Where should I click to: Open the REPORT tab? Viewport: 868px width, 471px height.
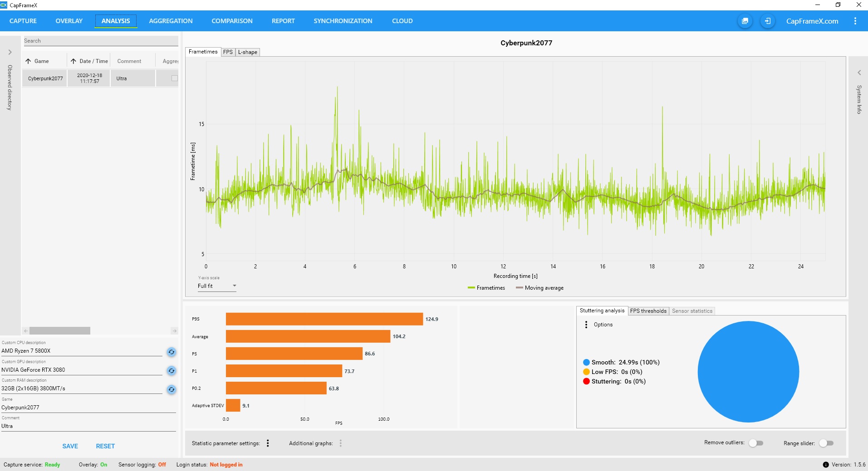283,21
